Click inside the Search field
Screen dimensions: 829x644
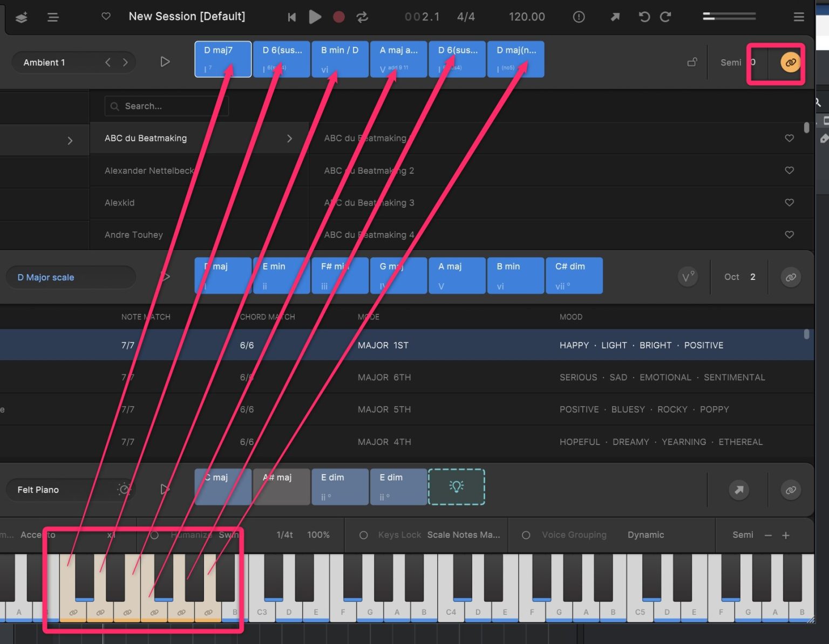[166, 106]
